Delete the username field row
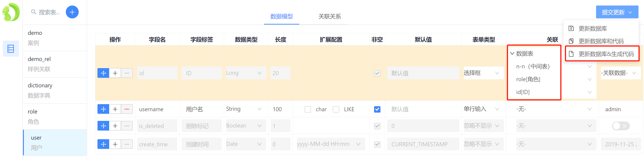644x161 pixels. point(127,109)
